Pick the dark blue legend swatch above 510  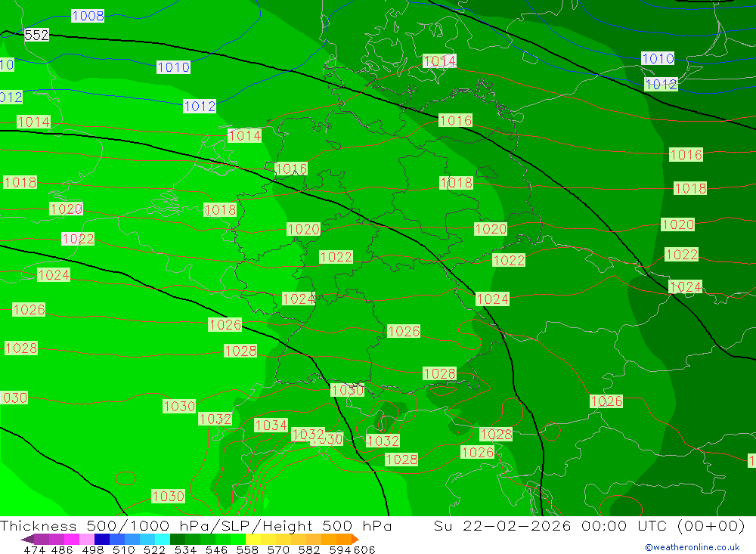102,539
